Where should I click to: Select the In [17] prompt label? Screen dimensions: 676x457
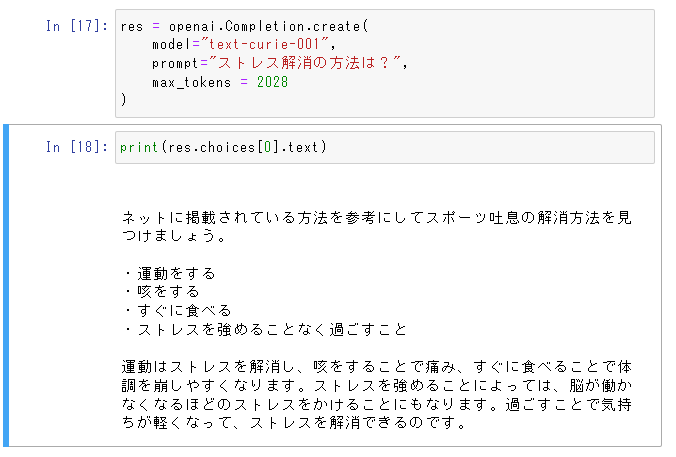77,26
